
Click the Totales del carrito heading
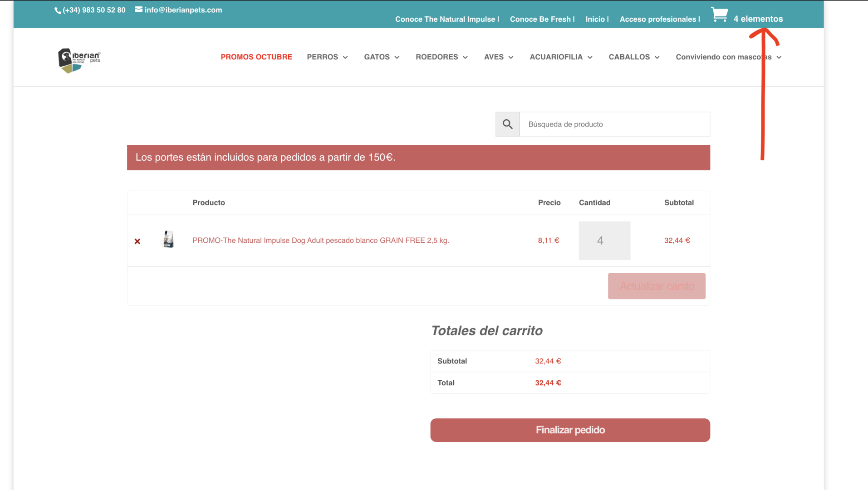point(486,331)
